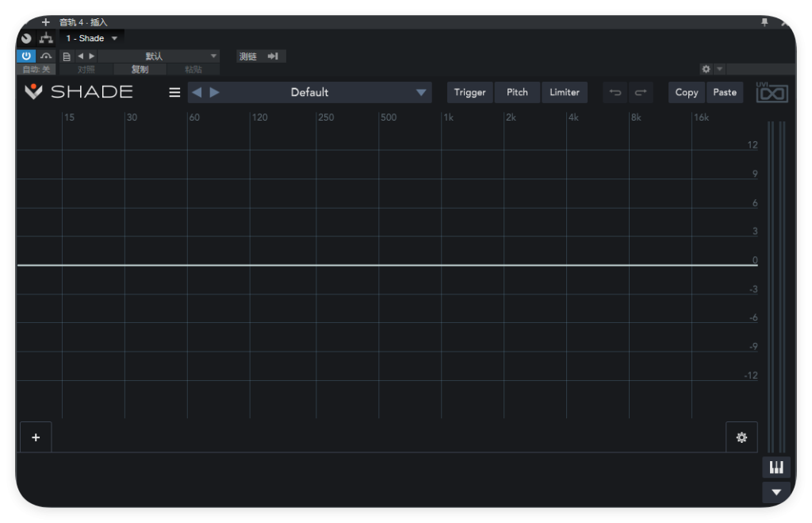Select the next Shade preset
This screenshot has width=812, height=523.
click(x=214, y=92)
